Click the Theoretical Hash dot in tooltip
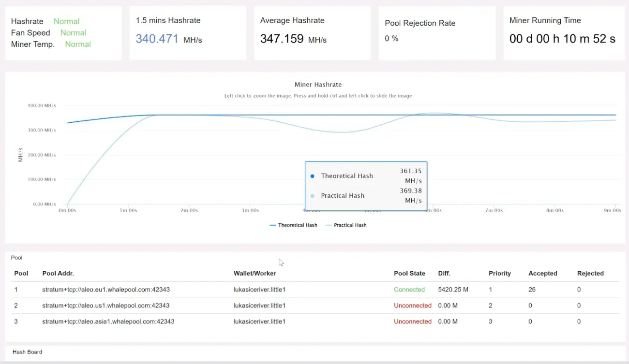This screenshot has height=364, width=629. coord(313,176)
